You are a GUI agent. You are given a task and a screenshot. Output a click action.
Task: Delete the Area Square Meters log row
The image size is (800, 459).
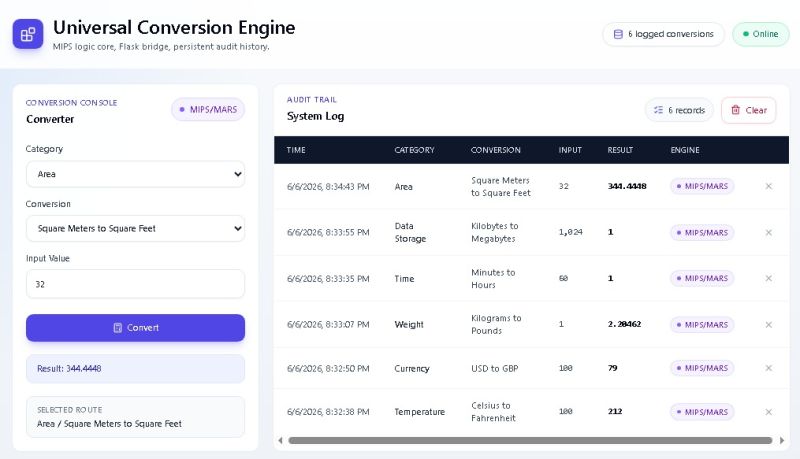pos(768,187)
